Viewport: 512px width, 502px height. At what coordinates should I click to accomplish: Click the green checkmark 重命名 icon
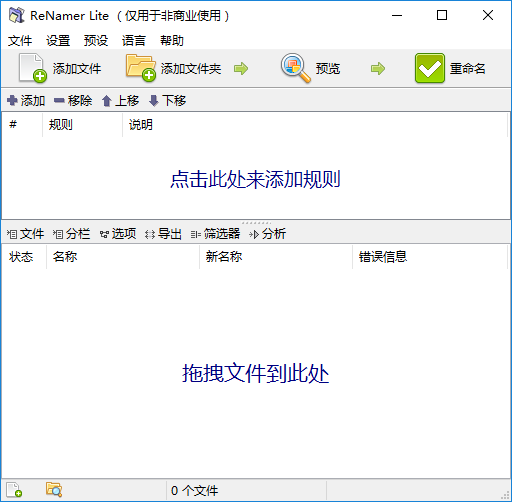point(430,68)
